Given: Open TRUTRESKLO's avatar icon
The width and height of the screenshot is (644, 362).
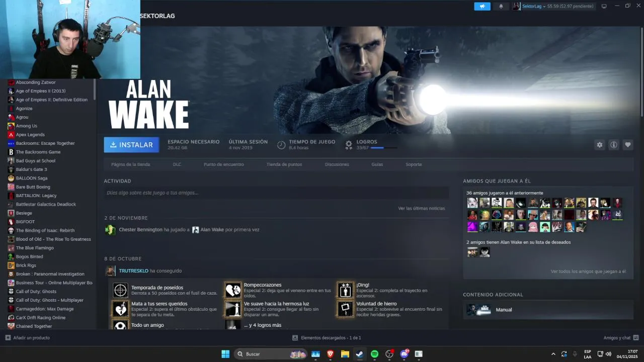Looking at the screenshot, I should 110,271.
